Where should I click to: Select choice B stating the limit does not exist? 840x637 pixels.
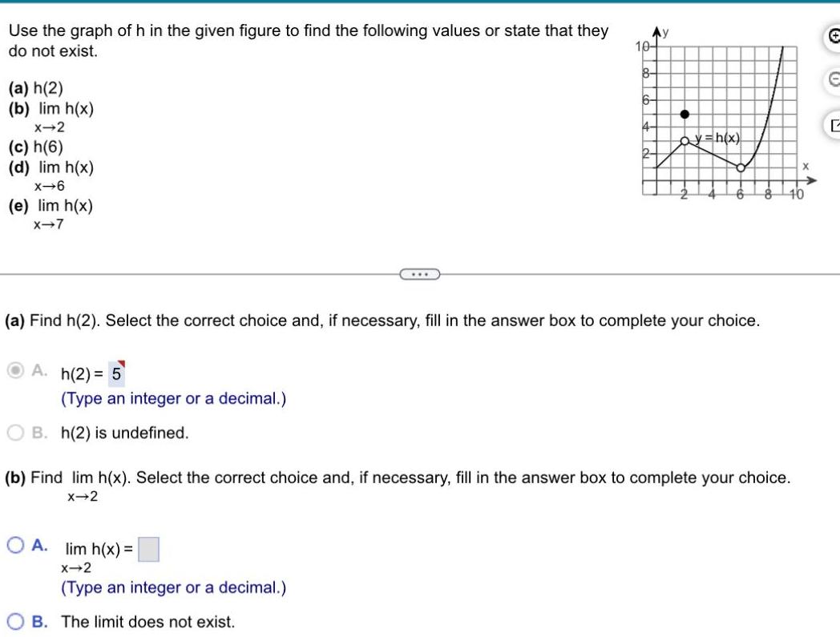click(14, 622)
